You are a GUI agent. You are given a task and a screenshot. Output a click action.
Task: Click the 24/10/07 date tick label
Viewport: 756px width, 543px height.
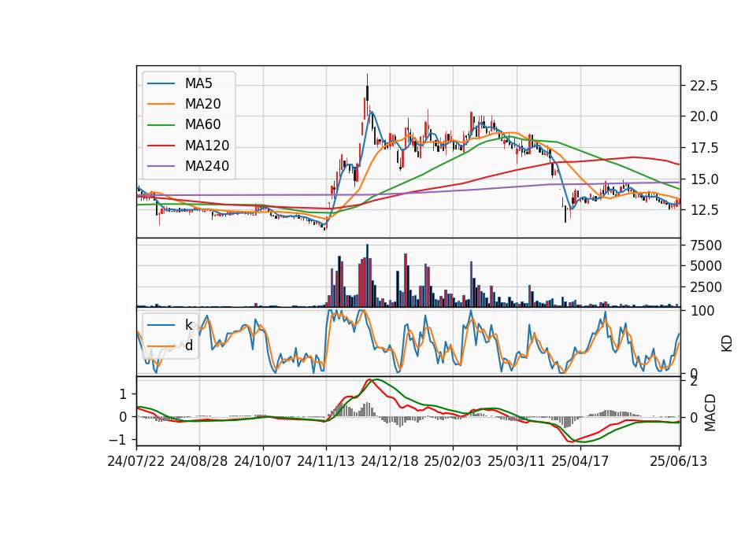[x=263, y=461]
